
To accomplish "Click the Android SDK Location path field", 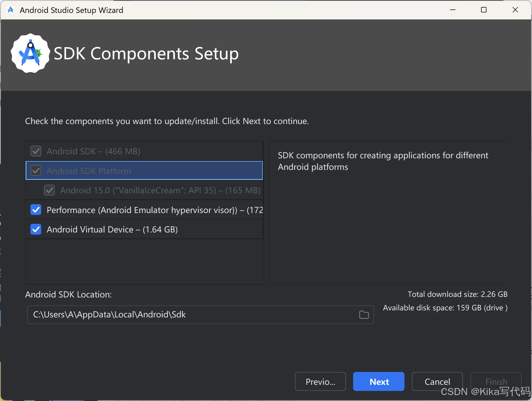I will point(200,314).
